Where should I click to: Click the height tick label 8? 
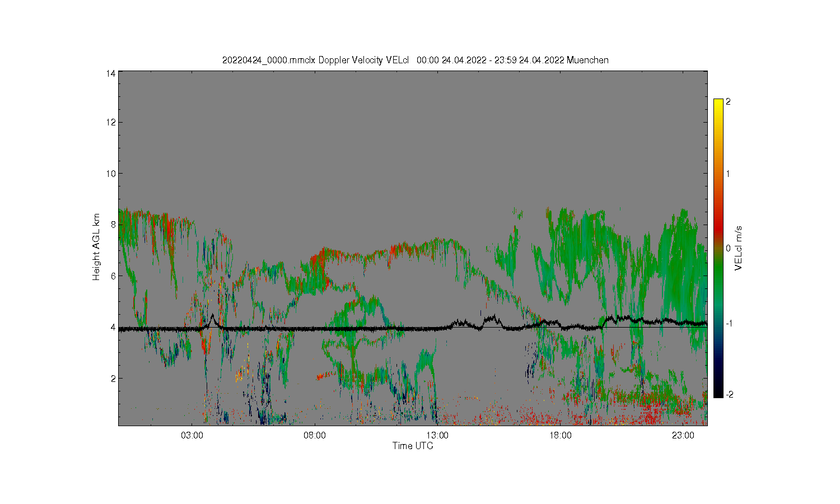tap(113, 225)
